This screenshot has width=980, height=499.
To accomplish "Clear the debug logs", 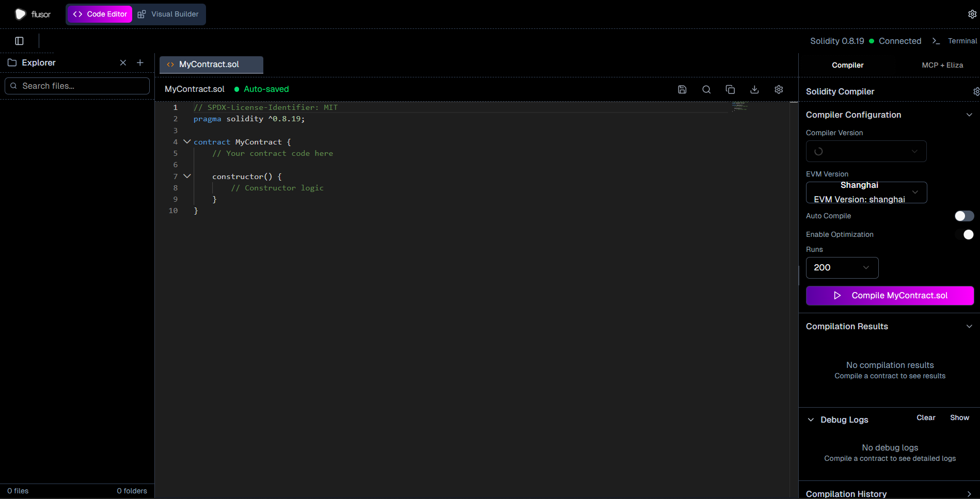I will pyautogui.click(x=926, y=417).
